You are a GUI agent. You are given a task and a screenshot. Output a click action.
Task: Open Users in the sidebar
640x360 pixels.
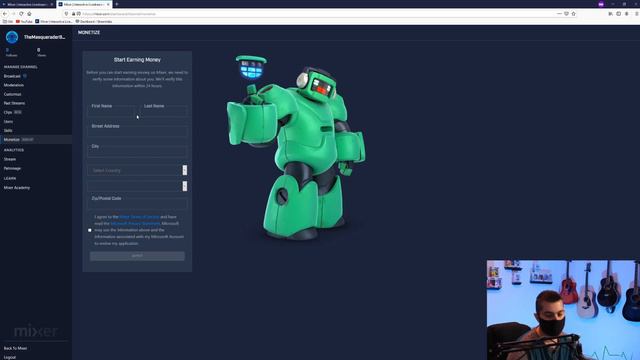coord(8,121)
